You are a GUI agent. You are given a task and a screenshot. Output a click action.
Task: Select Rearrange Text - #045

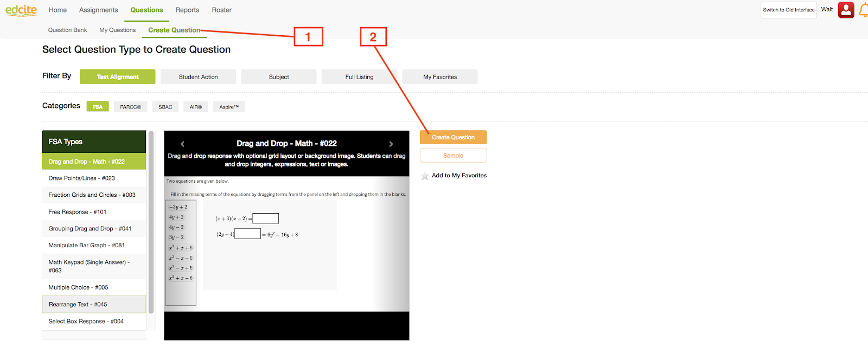coord(94,304)
